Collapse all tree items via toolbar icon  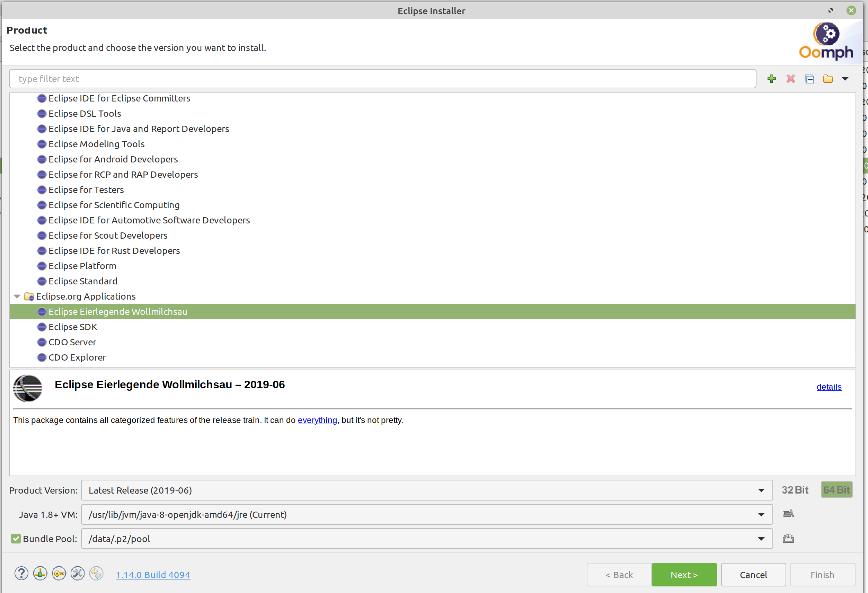(809, 79)
